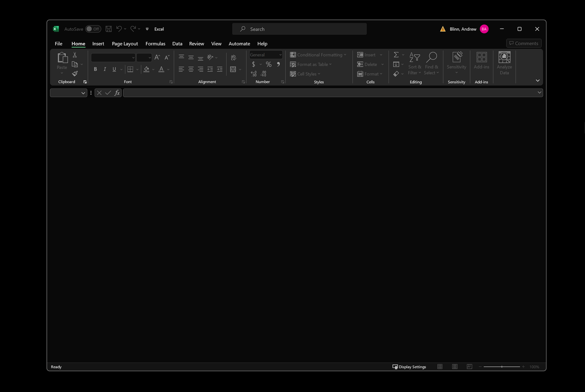This screenshot has height=392, width=585.
Task: Click the Decrease Decimal icon
Action: coord(263,74)
